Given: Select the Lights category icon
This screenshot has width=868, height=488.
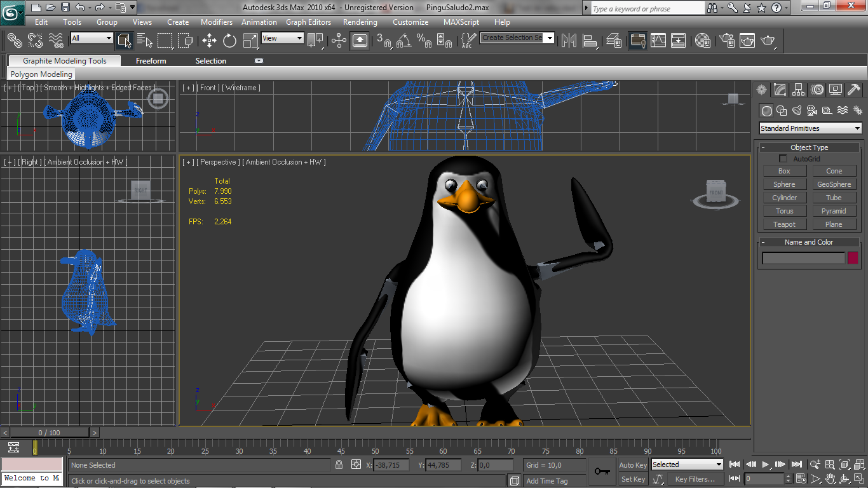Looking at the screenshot, I should (x=797, y=111).
